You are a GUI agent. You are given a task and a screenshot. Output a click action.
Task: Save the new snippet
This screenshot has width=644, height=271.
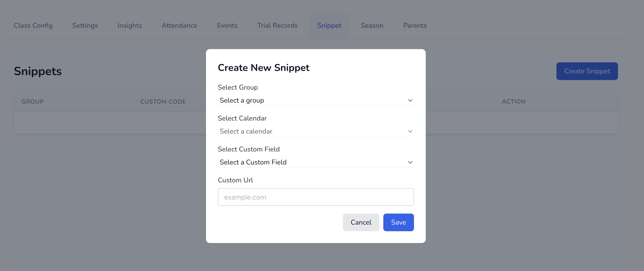click(398, 222)
